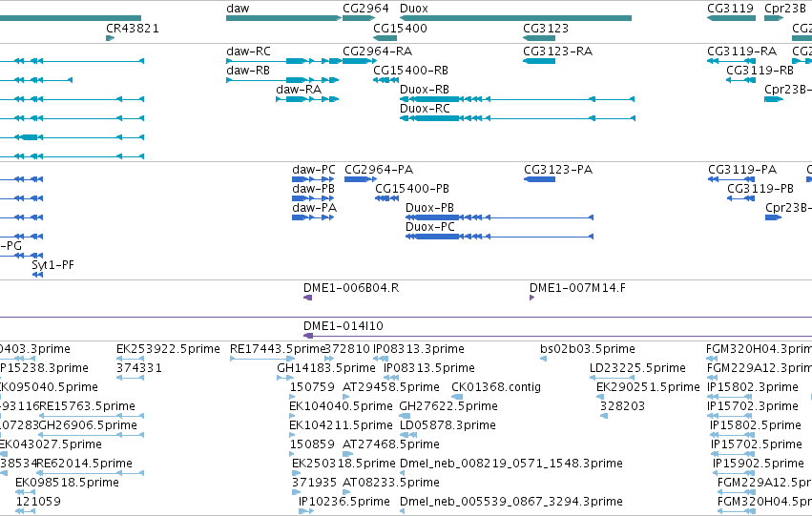Select the CG15400 gene glyph
The height and width of the screenshot is (516, 812).
[385, 38]
